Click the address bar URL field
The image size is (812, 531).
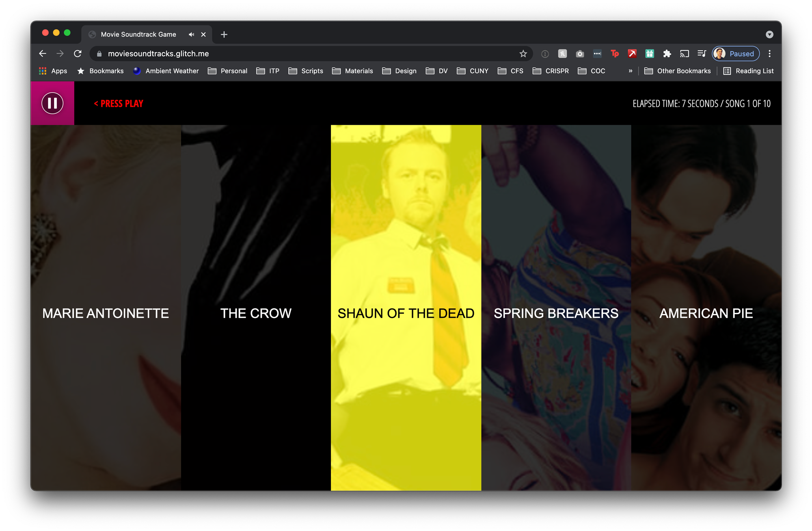[311, 54]
